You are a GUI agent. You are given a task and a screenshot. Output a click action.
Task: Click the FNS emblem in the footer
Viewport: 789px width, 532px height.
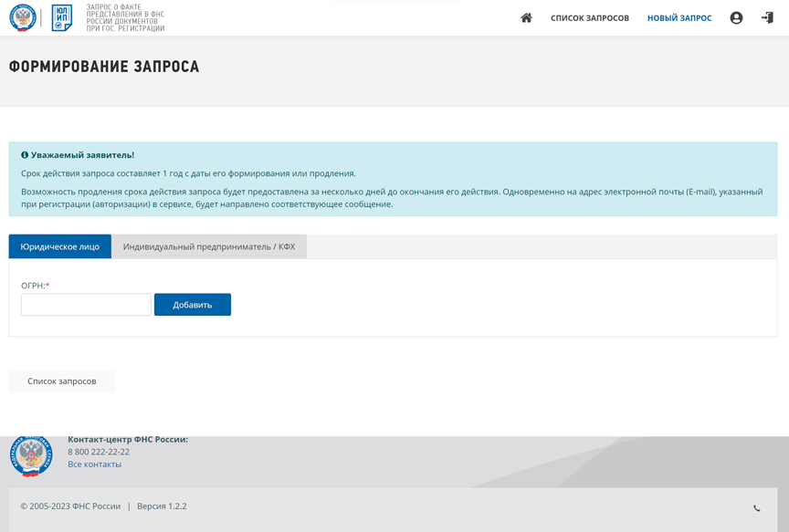[31, 455]
